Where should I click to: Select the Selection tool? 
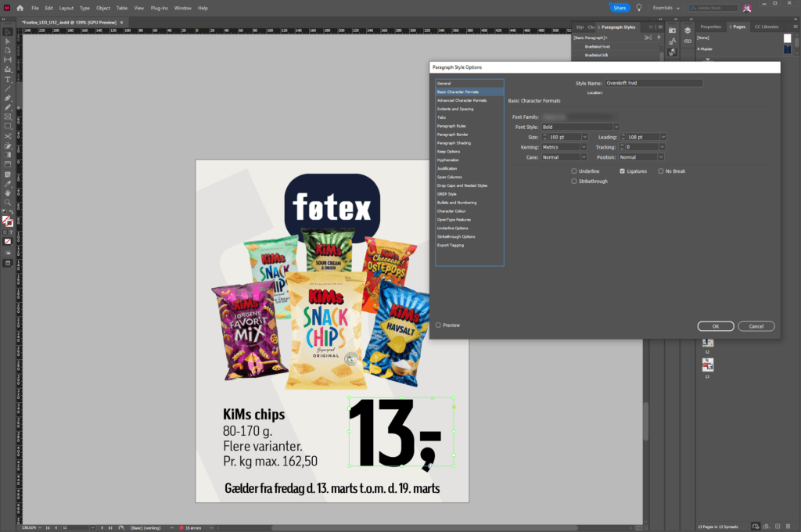(8, 31)
